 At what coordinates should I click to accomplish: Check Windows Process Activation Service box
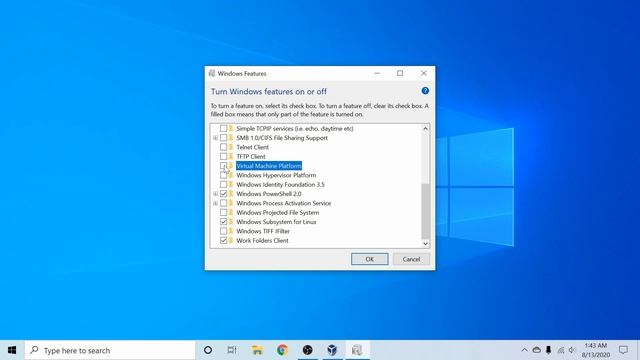click(223, 203)
